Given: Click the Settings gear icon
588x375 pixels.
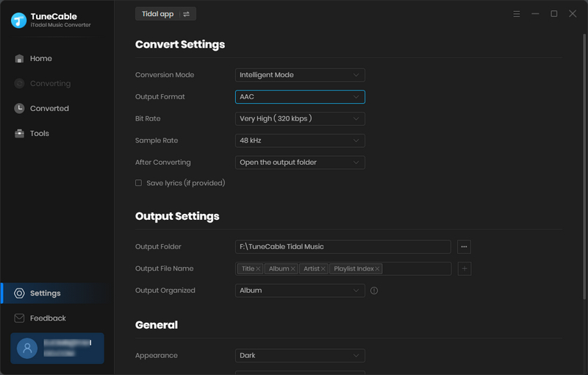Looking at the screenshot, I should click(x=19, y=293).
